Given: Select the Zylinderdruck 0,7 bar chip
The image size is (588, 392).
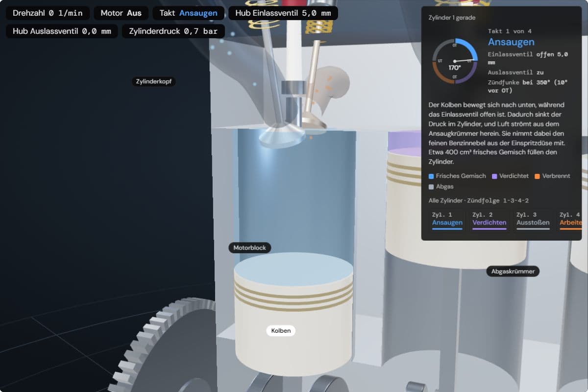Looking at the screenshot, I should pyautogui.click(x=173, y=31).
